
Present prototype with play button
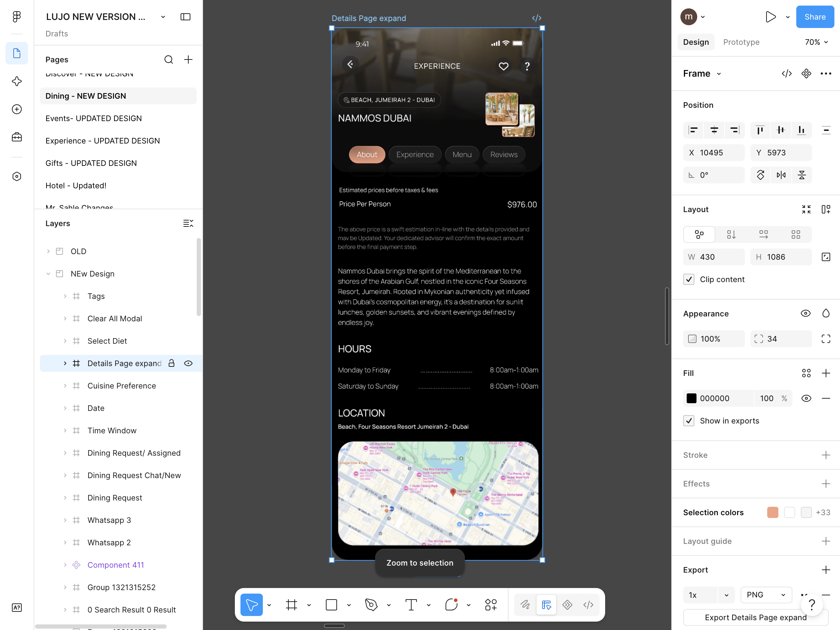770,17
